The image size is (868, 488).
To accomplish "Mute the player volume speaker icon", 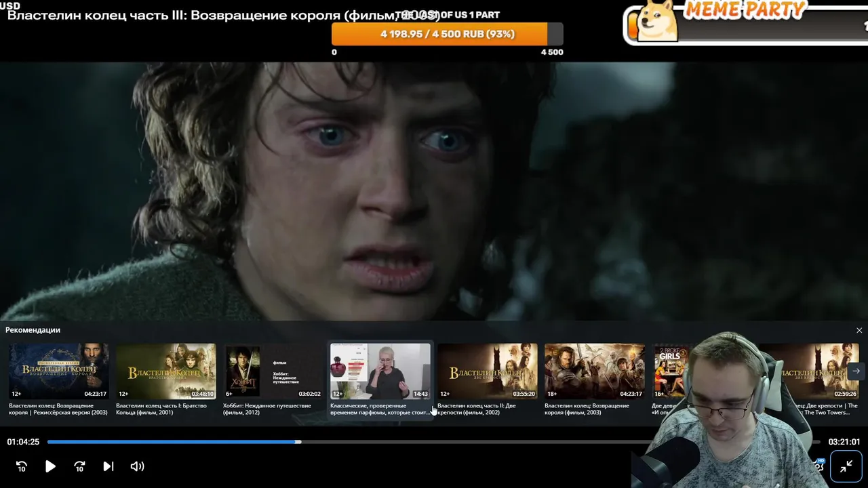I will click(x=137, y=466).
